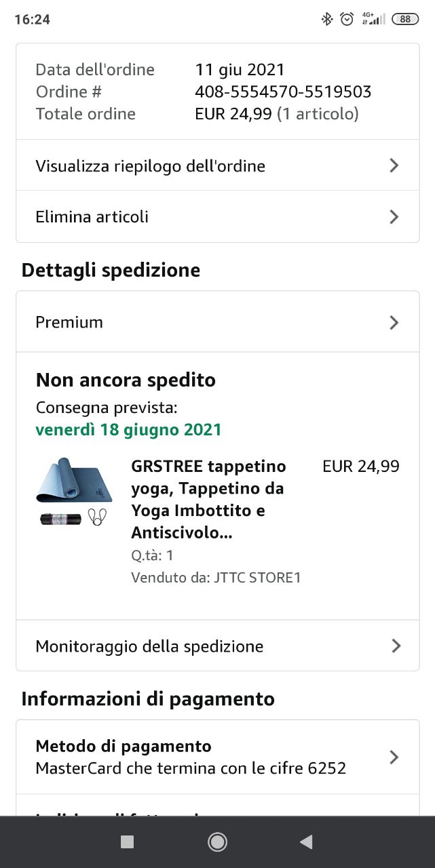The height and width of the screenshot is (868, 435).
Task: Tap the Android back navigation icon
Action: click(x=306, y=842)
